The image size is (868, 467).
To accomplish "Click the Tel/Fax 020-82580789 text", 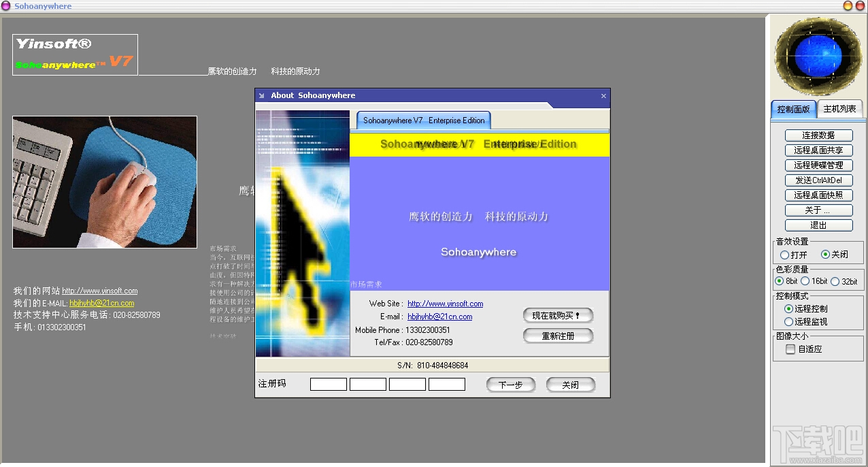I will pos(414,342).
